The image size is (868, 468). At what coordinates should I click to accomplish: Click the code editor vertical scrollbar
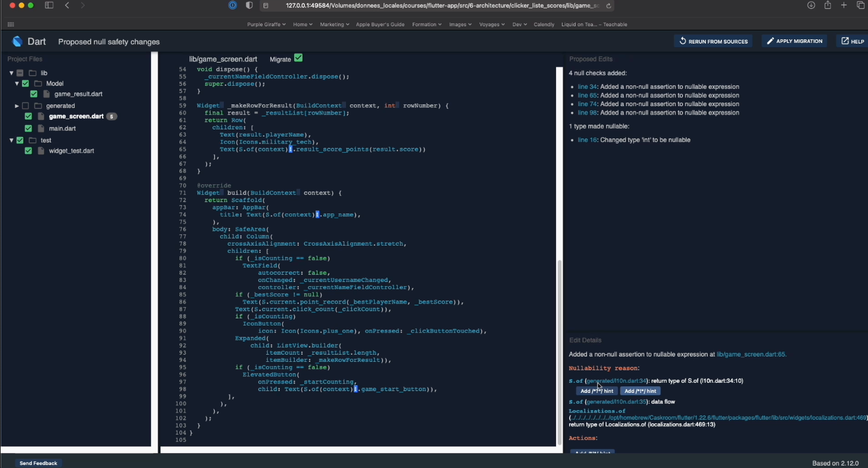(559, 352)
